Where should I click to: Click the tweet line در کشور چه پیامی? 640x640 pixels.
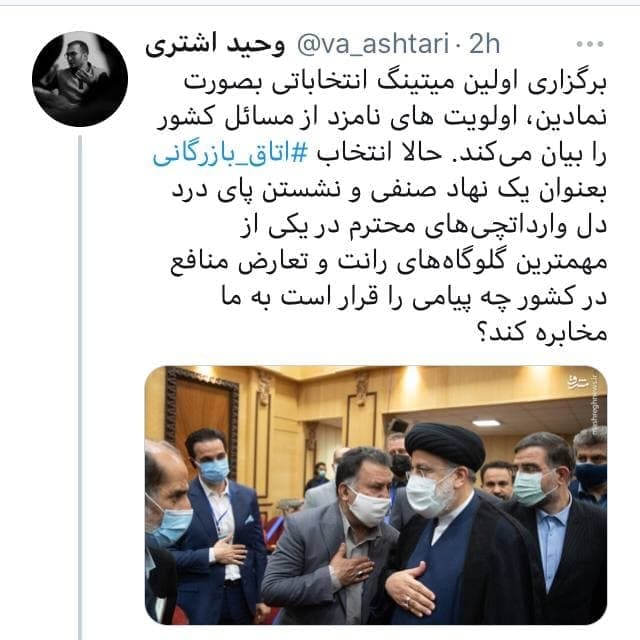pos(414,298)
